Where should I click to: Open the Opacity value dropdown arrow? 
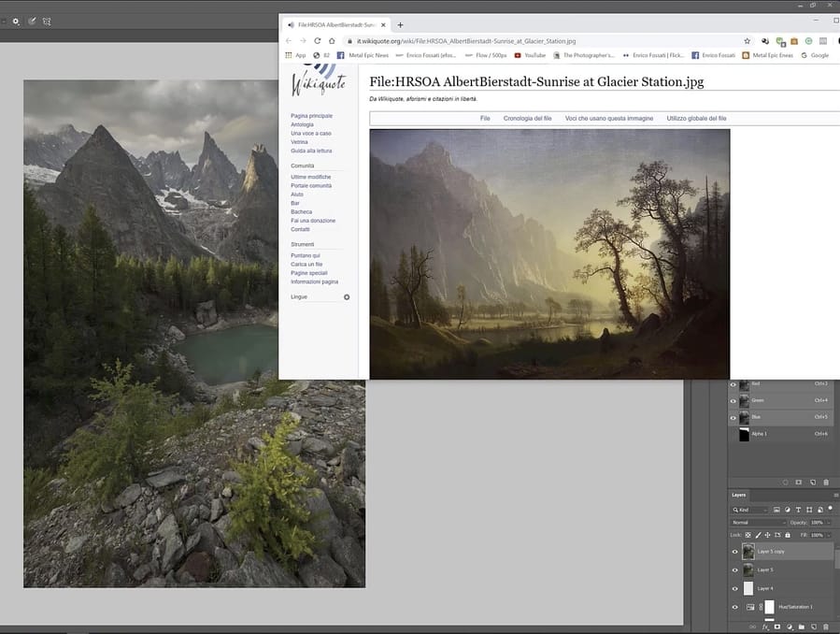pos(829,523)
